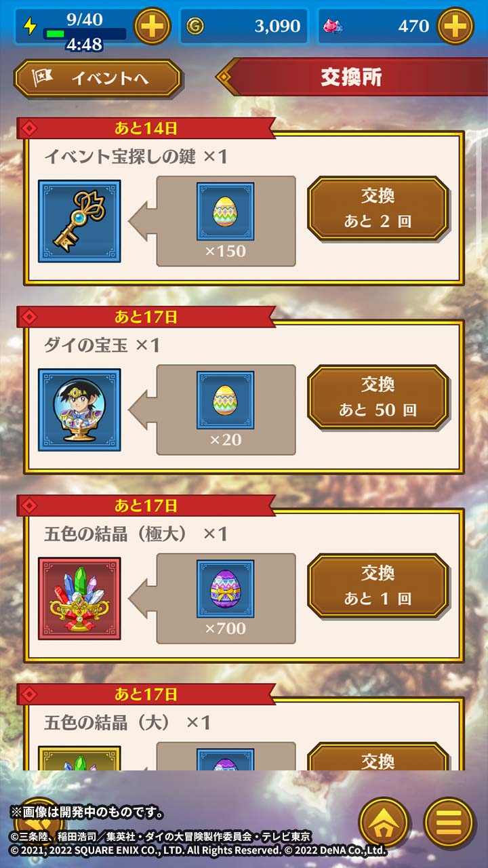Tap the gems plus icon
Screen dimensions: 488x868
[455, 26]
